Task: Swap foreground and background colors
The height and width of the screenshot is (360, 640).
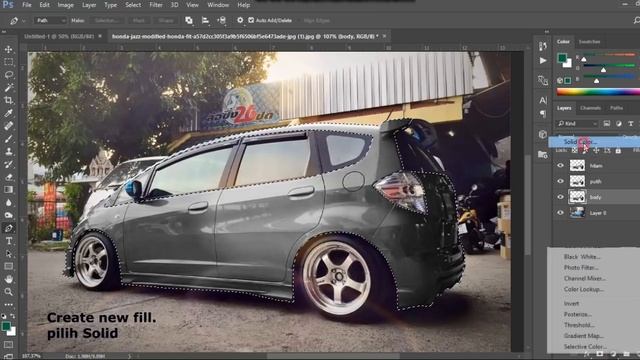Action: 13,316
